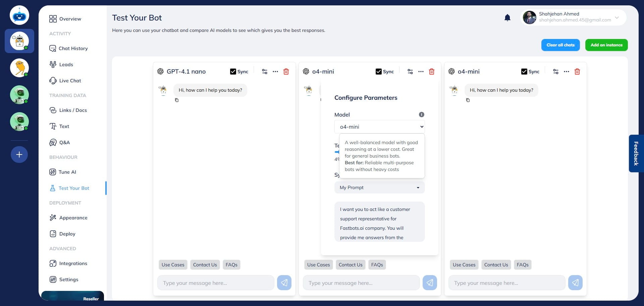This screenshot has width=644, height=306.
Task: Delete the rightmost o4-mini instance
Action: coord(577,72)
